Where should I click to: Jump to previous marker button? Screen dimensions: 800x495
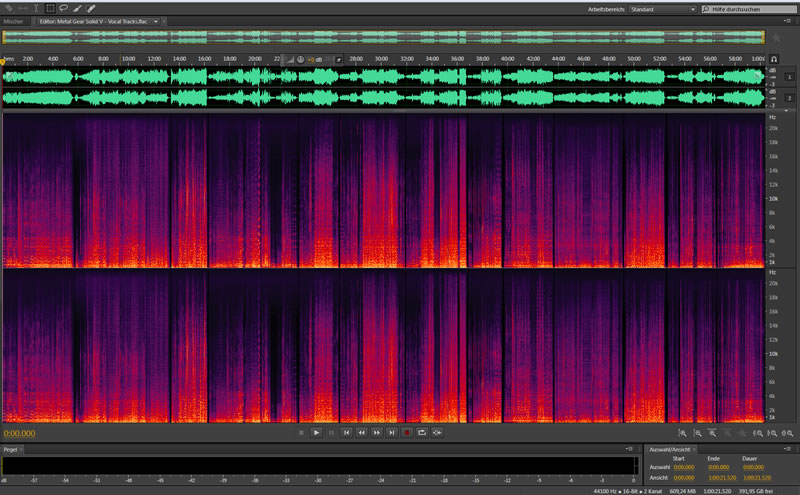tap(346, 432)
